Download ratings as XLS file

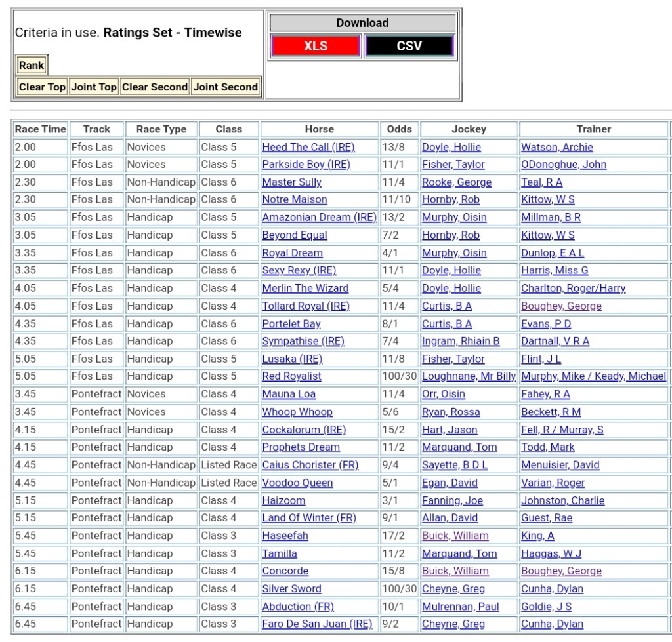pos(316,46)
